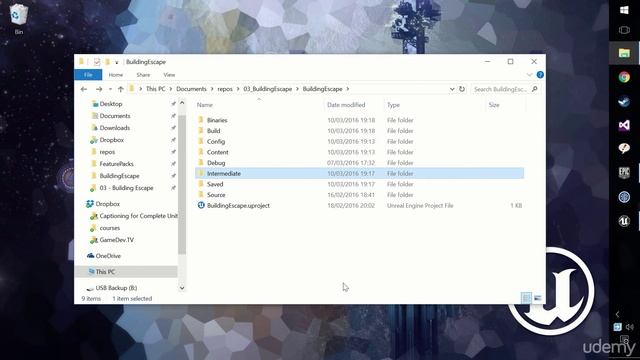Select the Intermediate folder row

tap(360, 173)
